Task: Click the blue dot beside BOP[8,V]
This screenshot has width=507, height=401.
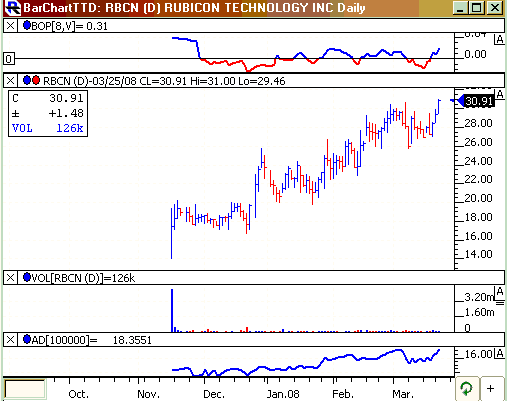Action: [27, 25]
